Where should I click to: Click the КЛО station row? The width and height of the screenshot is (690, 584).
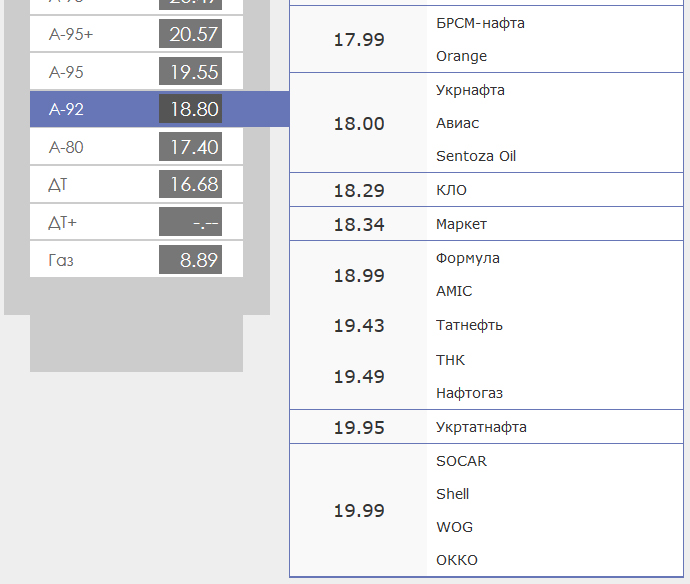click(x=451, y=190)
